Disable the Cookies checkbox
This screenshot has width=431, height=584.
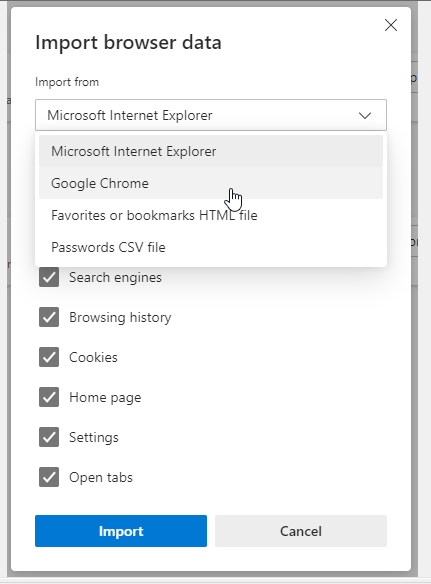tap(49, 357)
